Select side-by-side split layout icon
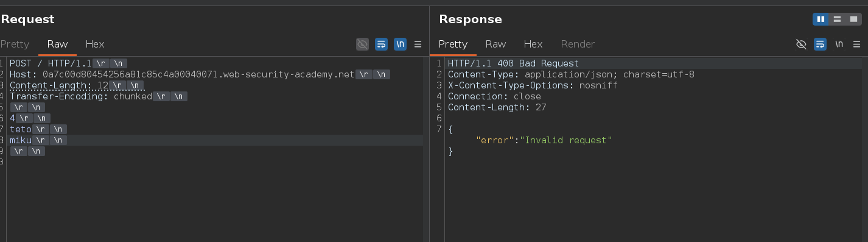 [821, 20]
